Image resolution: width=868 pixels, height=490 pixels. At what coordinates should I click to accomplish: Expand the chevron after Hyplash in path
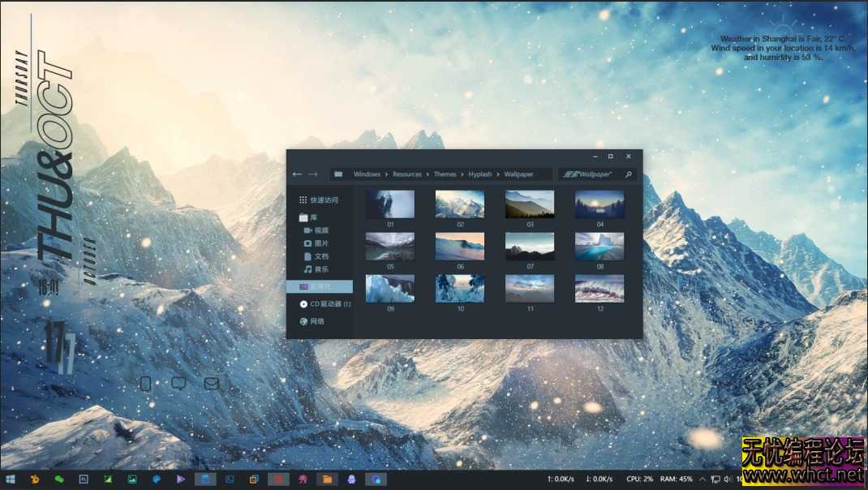coord(498,174)
